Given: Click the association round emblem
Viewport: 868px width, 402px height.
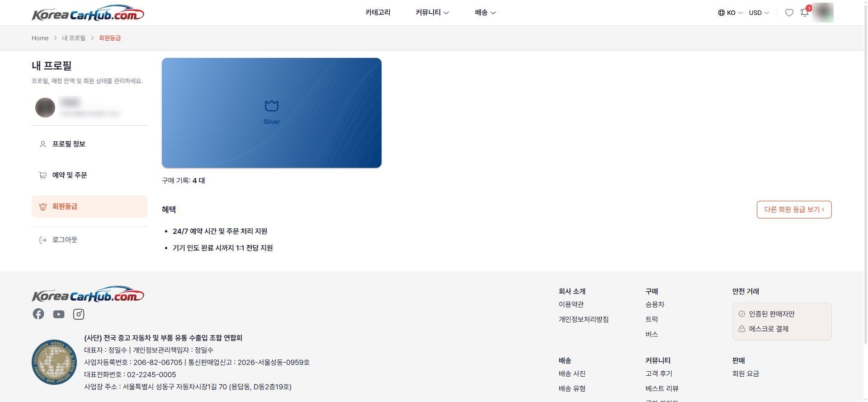Looking at the screenshot, I should click(54, 362).
